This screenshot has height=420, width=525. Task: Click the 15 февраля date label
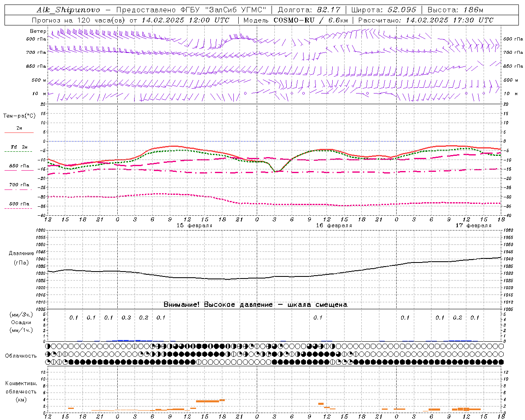(194, 226)
